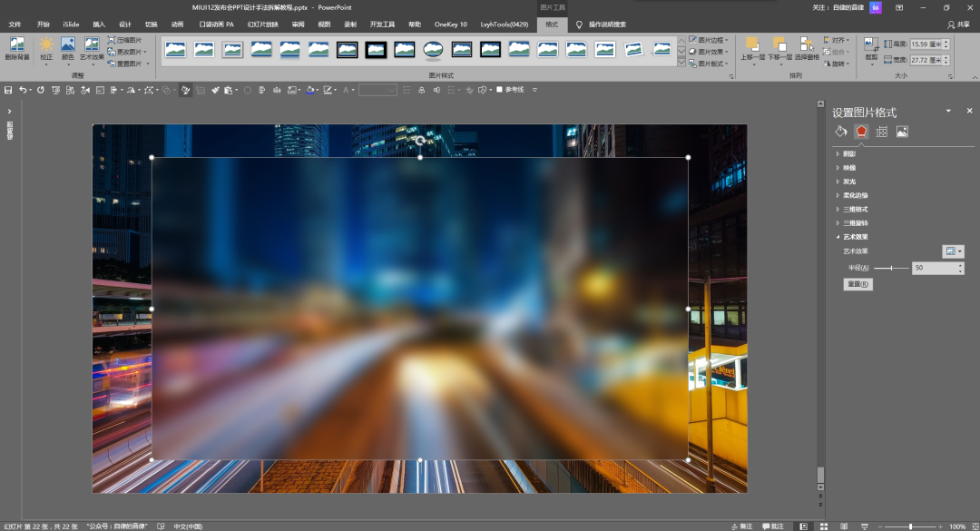Image resolution: width=980 pixels, height=531 pixels.
Task: Click the 删除背景 (Remove Background) icon
Action: pyautogui.click(x=16, y=45)
